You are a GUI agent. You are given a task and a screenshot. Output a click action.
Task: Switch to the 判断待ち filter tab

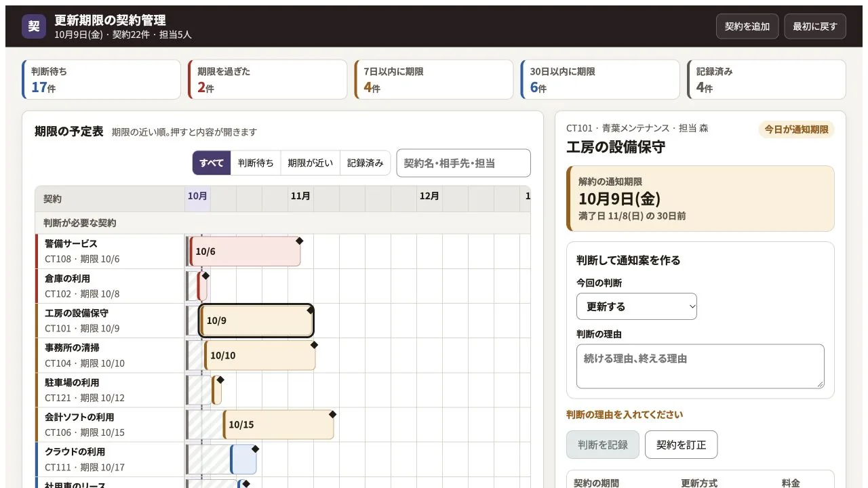point(256,163)
